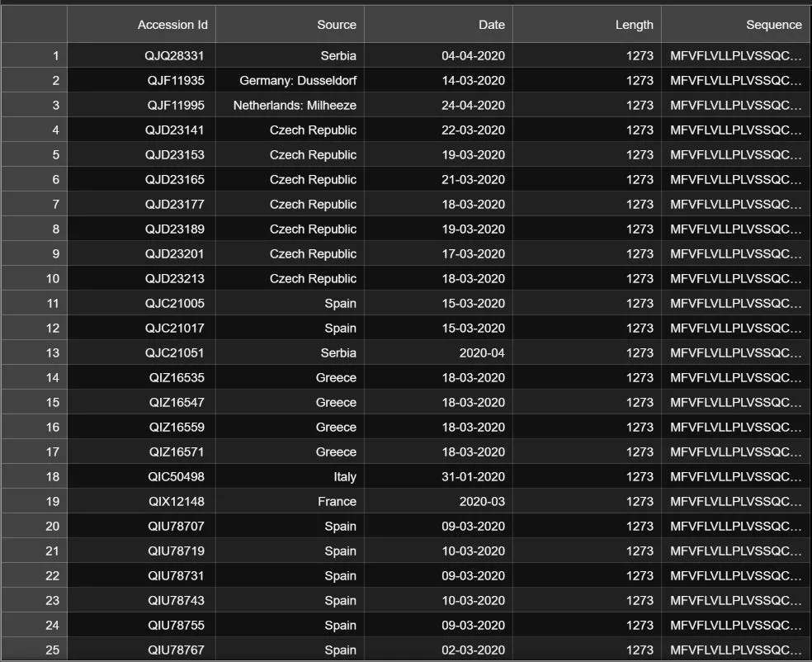Select accession cell QJD23153
Screen dimensions: 812x662
pos(141,155)
